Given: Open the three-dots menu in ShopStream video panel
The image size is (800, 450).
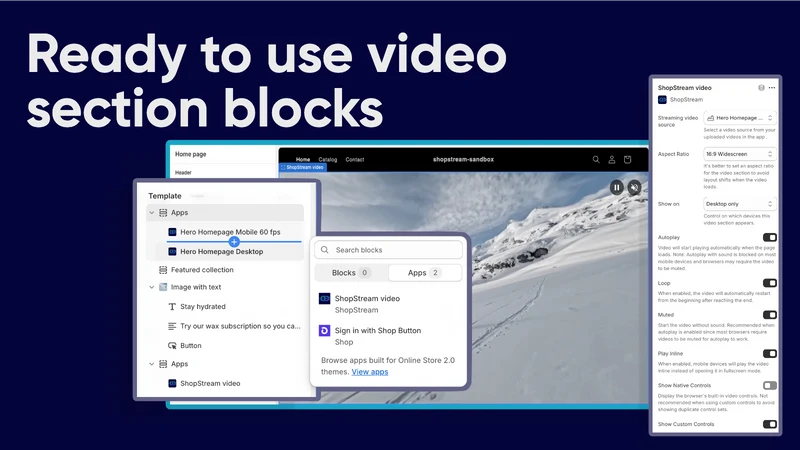Looking at the screenshot, I should [772, 88].
